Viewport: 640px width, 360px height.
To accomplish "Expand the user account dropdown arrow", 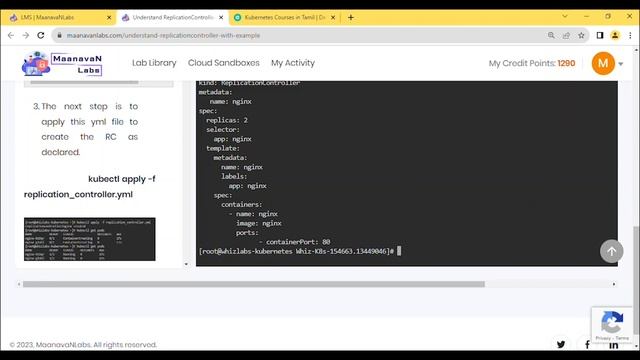I will click(x=621, y=64).
